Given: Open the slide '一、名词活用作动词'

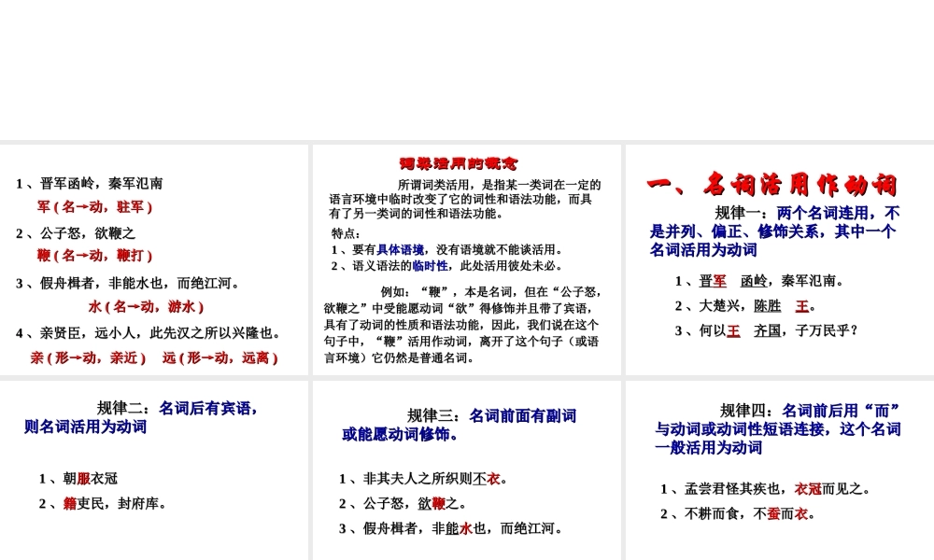Looking at the screenshot, I should [x=780, y=259].
